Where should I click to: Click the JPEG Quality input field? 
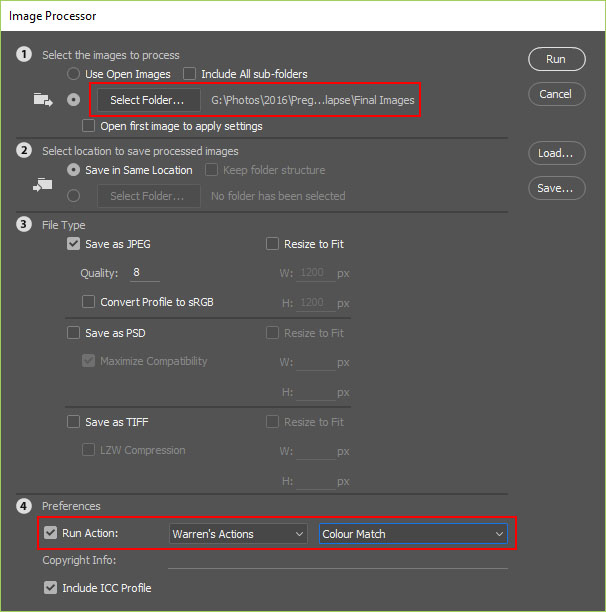click(145, 272)
